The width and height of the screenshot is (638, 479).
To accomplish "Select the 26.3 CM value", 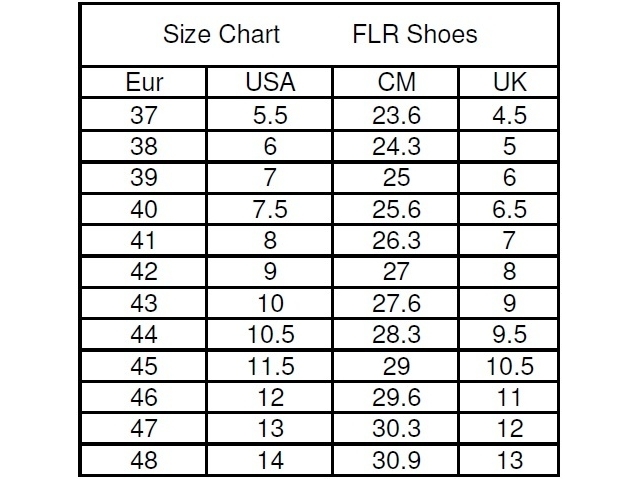I will pos(396,240).
